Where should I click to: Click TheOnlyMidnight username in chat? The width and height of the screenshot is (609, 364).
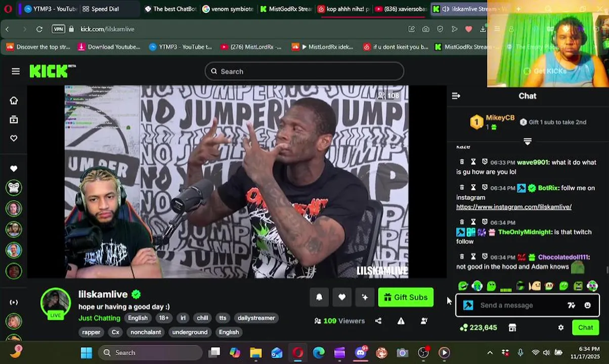click(525, 232)
